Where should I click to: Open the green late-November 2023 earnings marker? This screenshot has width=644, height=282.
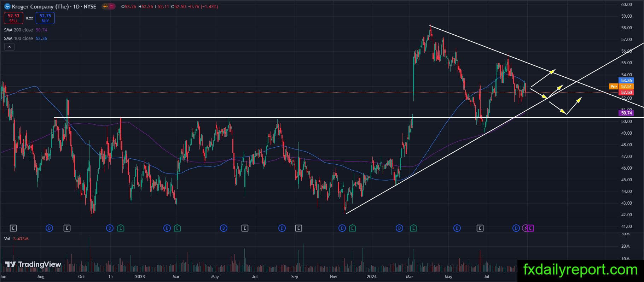click(x=352, y=228)
